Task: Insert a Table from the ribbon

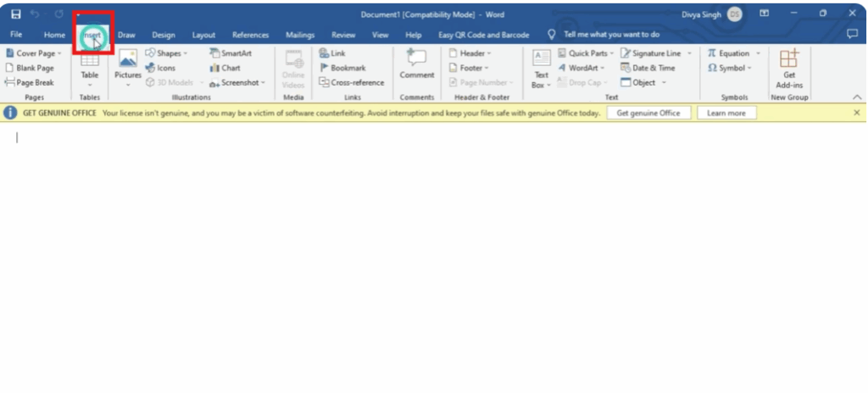Action: 89,65
